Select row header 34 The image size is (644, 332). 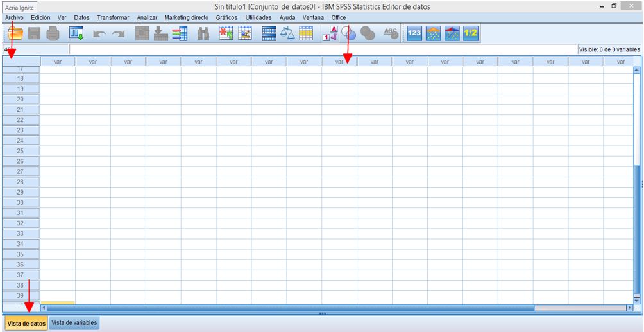click(21, 244)
